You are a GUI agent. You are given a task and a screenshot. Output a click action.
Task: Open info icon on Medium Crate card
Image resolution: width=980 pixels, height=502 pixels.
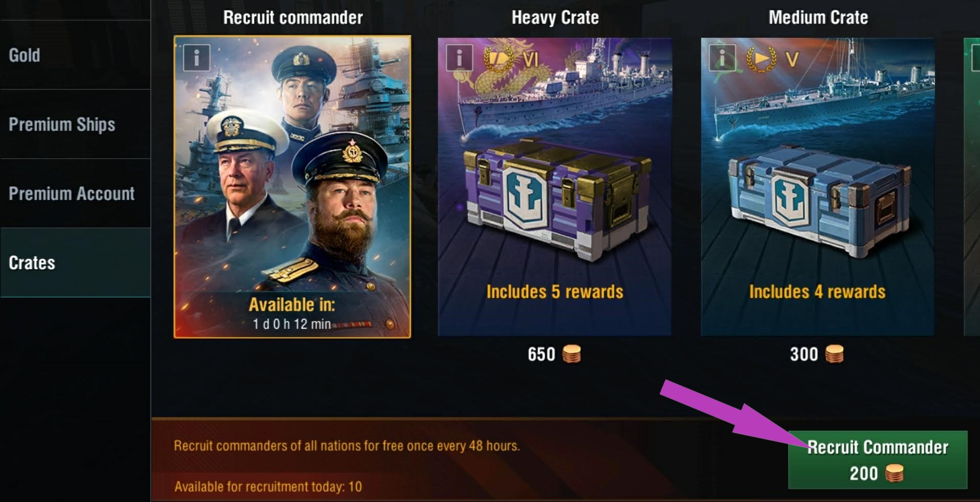[722, 57]
